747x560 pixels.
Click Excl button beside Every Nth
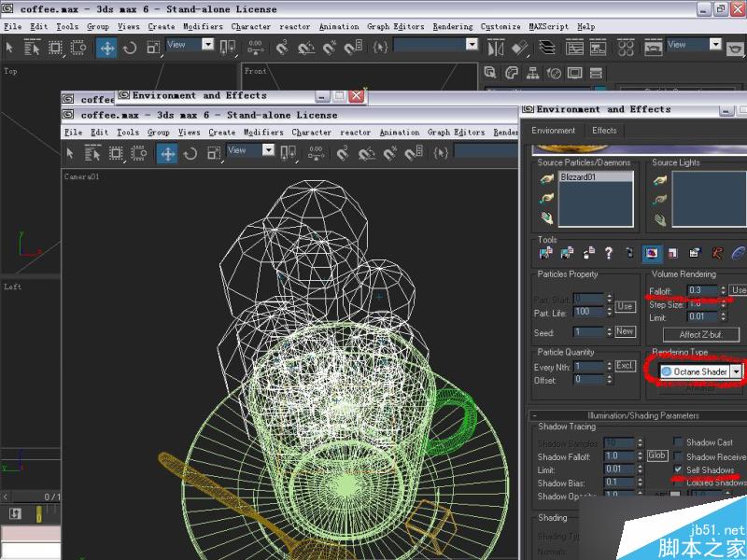[x=625, y=366]
